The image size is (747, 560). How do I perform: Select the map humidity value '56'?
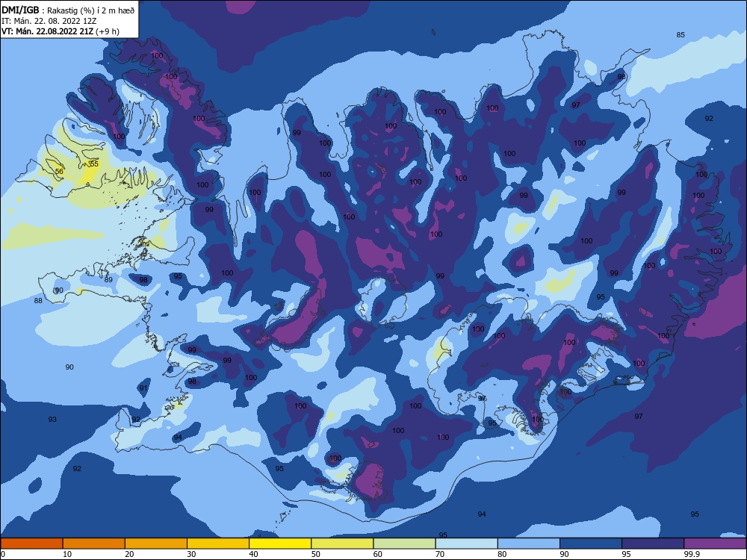[x=59, y=172]
